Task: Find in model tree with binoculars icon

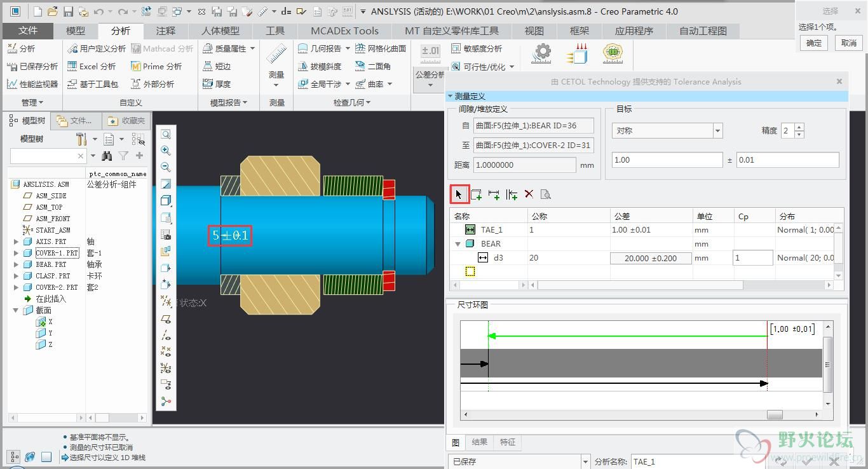Action: tap(107, 156)
